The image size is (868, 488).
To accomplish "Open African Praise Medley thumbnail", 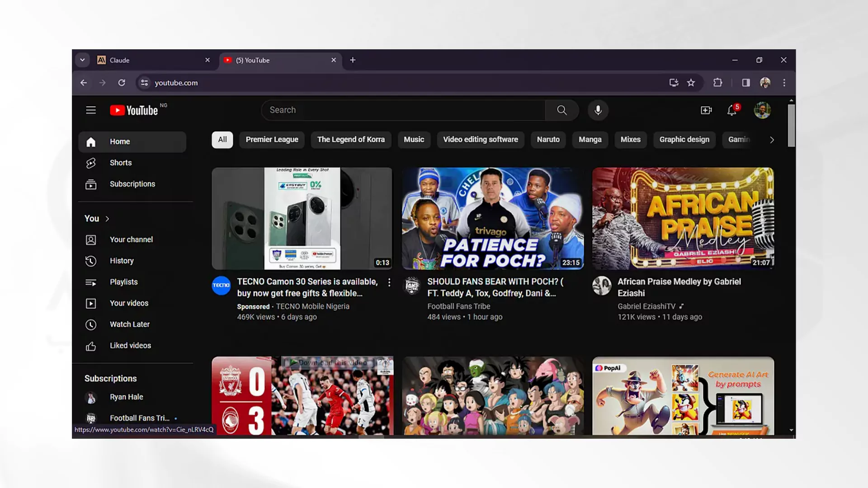I will coord(683,219).
